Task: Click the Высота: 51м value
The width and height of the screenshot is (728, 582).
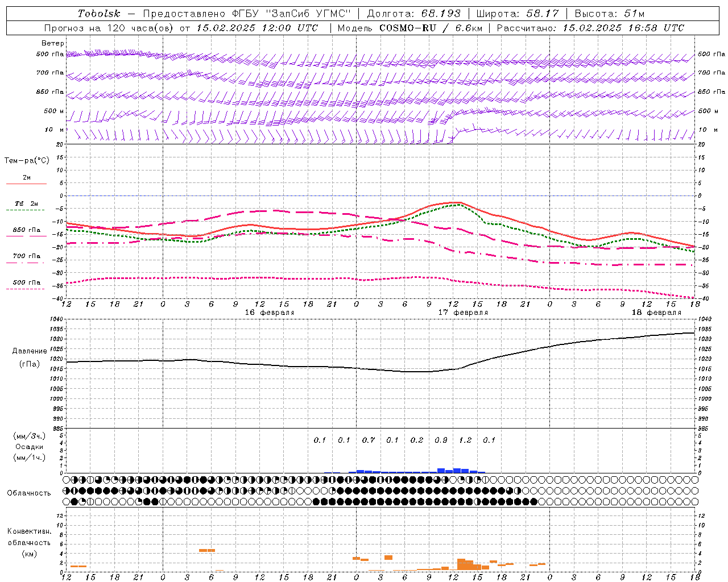Action: coord(610,14)
